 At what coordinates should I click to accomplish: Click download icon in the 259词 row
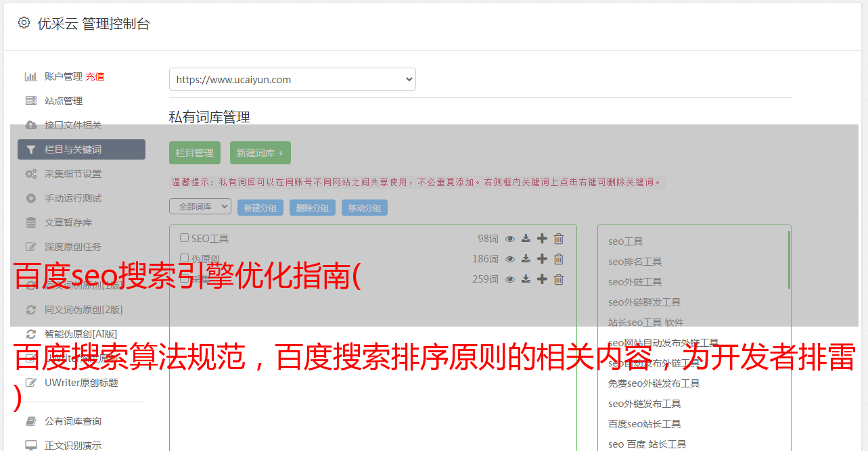[x=526, y=279]
